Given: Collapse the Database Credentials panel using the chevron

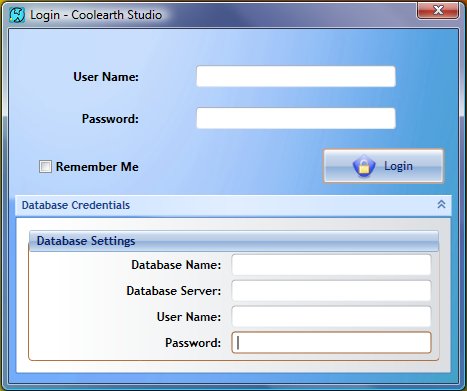Looking at the screenshot, I should (x=441, y=204).
